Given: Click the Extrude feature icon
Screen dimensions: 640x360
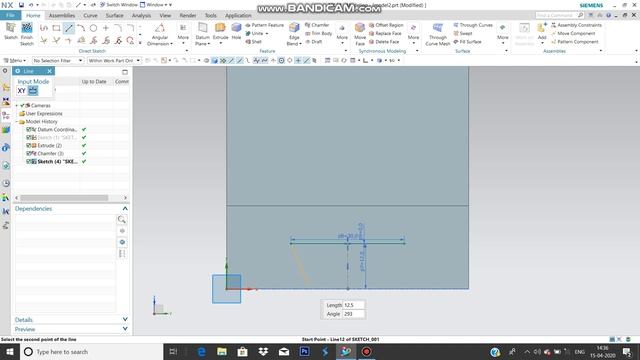Looking at the screenshot, I should [220, 28].
